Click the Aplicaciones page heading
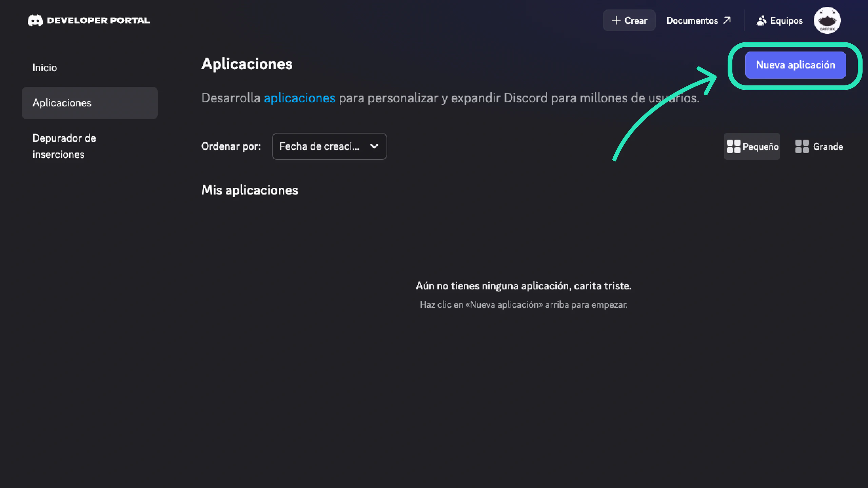868x488 pixels. pyautogui.click(x=247, y=64)
